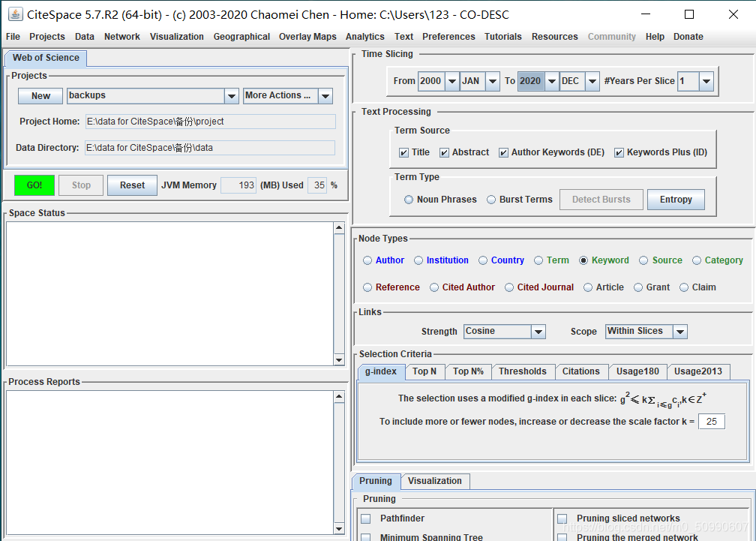Click the Detect Bursts button
Viewport: 756px width, 541px height.
[x=601, y=200]
